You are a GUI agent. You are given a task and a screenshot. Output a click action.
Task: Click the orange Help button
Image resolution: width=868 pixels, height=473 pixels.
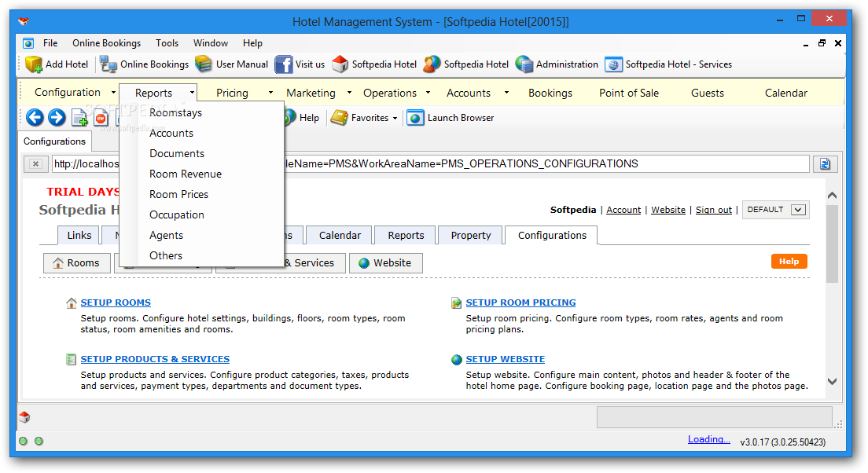click(x=789, y=261)
